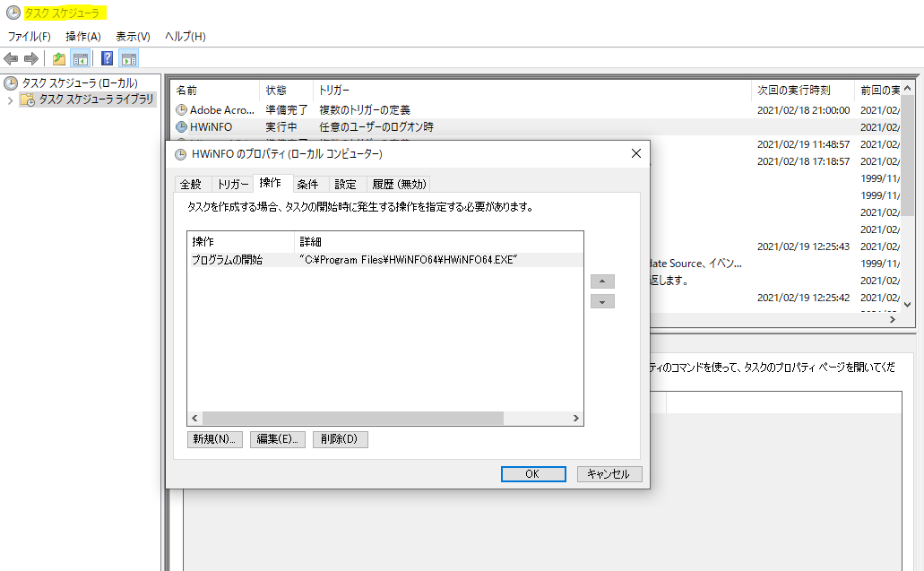Sort task list by 状態 column header
924x571 pixels.
point(286,91)
